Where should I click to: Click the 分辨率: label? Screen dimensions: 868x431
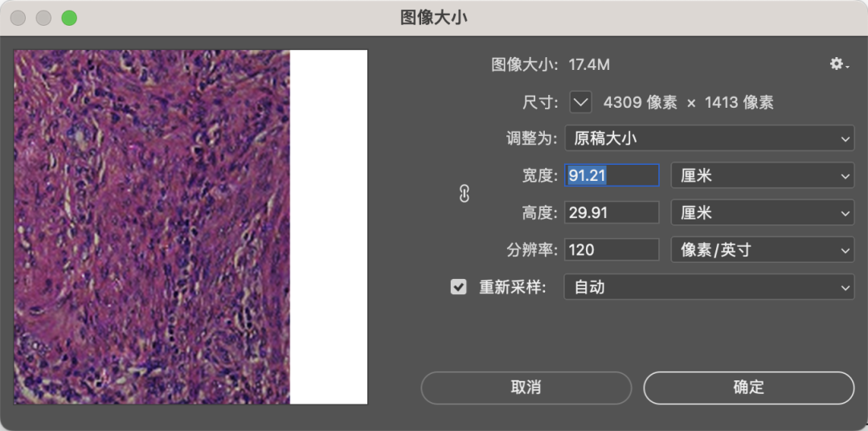tap(531, 250)
